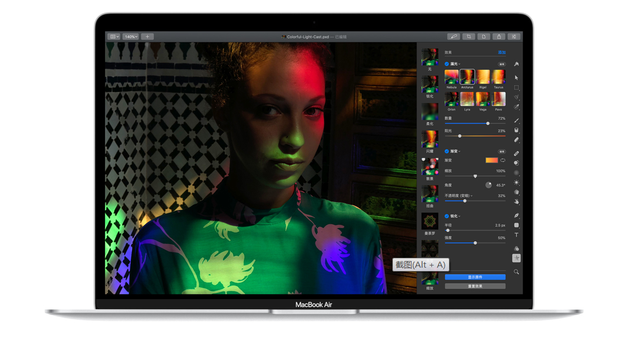Select the 散景 bokeh effect thumbnail
Screen dimensions: 644x349
point(430,167)
